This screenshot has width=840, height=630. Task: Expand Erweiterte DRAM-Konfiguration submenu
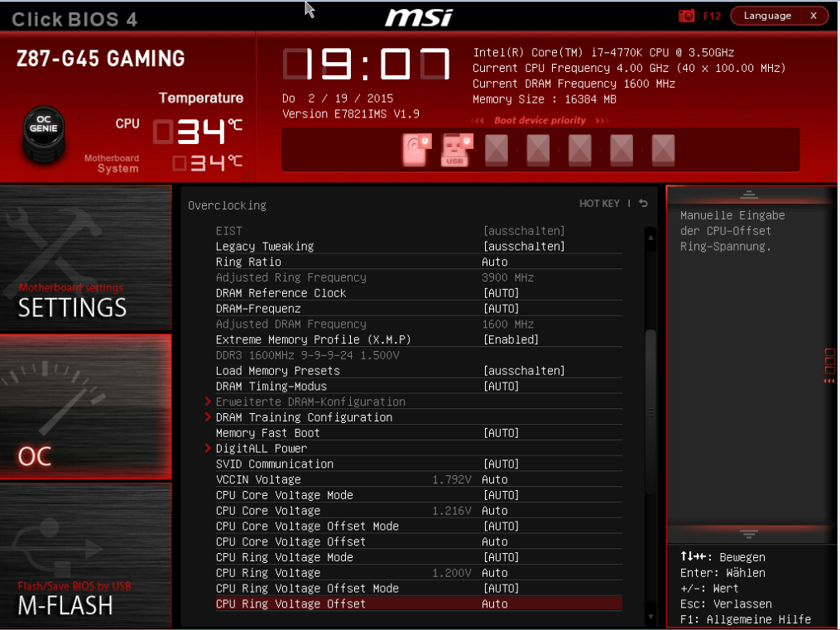tap(310, 402)
